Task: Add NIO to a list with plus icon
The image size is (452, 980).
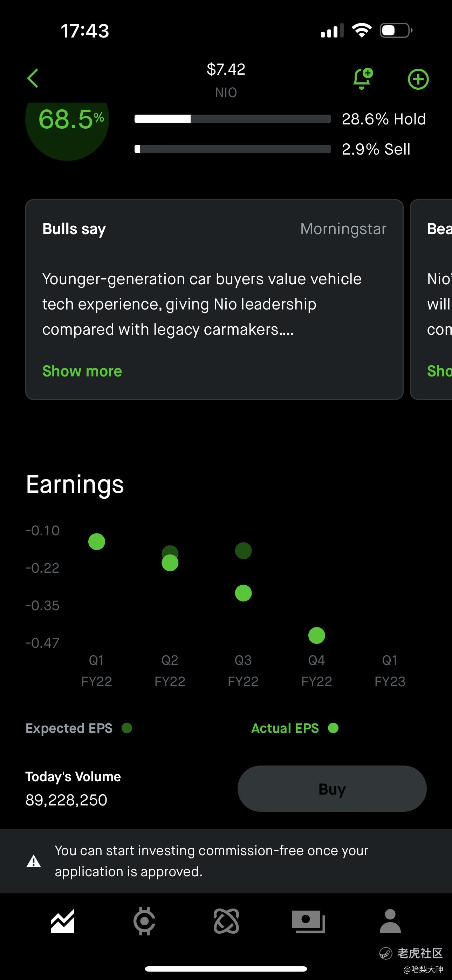Action: [x=418, y=79]
